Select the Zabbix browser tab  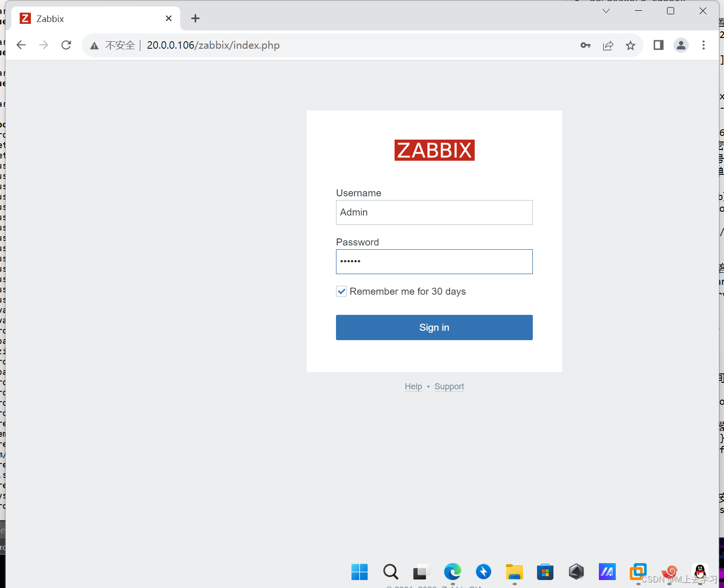(x=96, y=18)
